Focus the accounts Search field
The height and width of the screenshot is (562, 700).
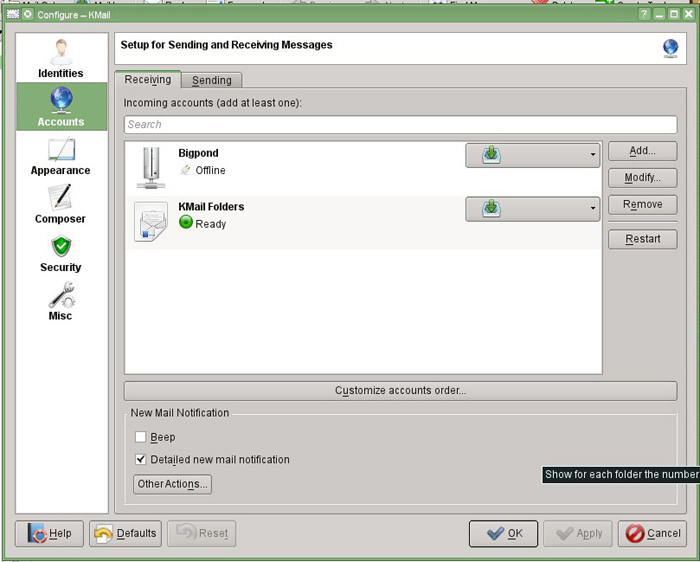(400, 125)
